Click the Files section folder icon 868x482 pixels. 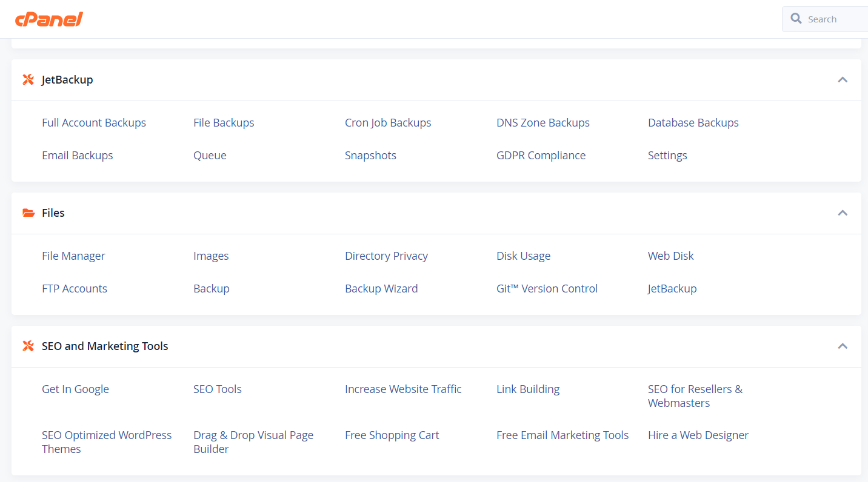(28, 213)
